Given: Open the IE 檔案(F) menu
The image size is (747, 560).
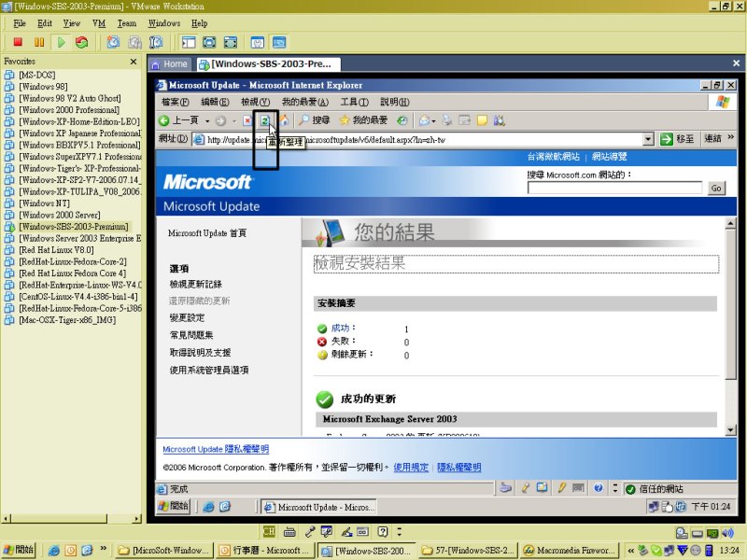Looking at the screenshot, I should (176, 102).
